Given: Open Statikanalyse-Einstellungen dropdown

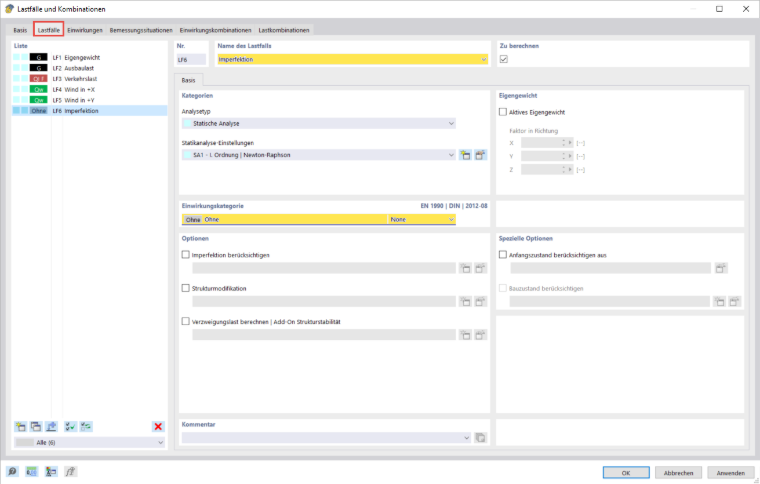Looking at the screenshot, I should pyautogui.click(x=451, y=155).
